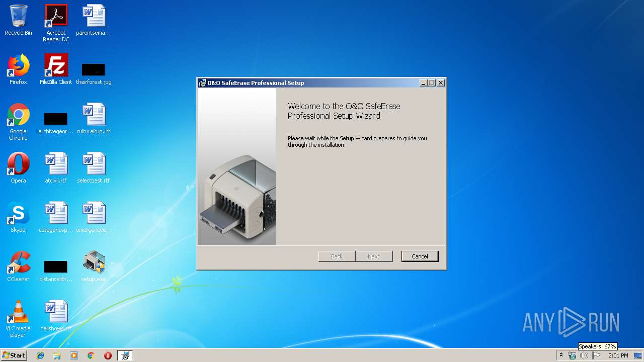Select the setup.exe installer icon
Screen dimensions: 644x362
point(94,267)
